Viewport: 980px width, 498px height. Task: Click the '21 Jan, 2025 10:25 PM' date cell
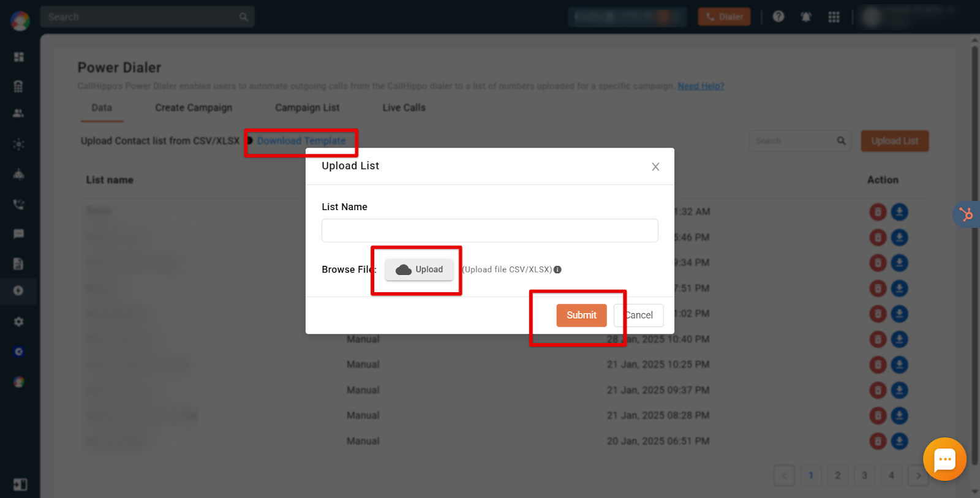click(x=658, y=364)
